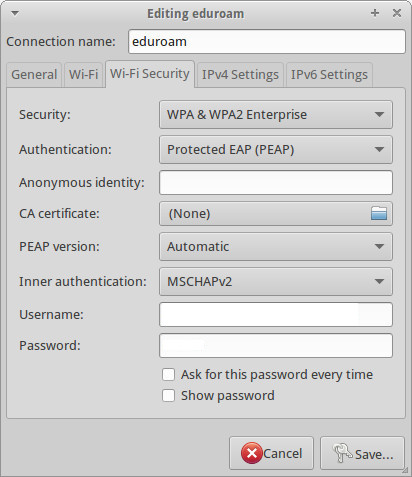Open the window menu arrow in title bar
The width and height of the screenshot is (412, 477).
coord(15,13)
